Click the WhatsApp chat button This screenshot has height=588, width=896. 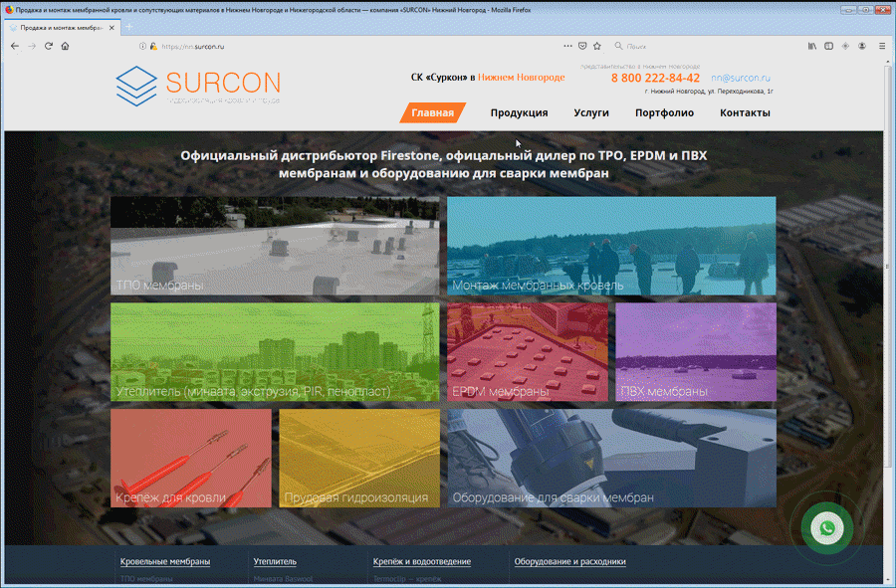[827, 528]
